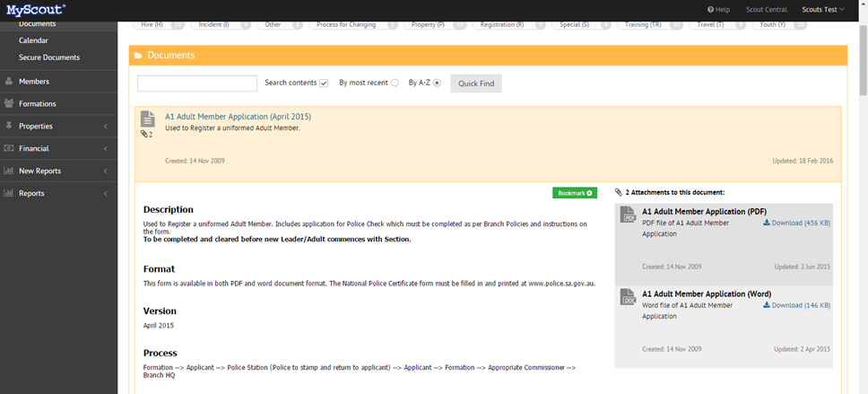The width and height of the screenshot is (868, 394).
Task: Open Documents in the sidebar
Action: tap(37, 24)
